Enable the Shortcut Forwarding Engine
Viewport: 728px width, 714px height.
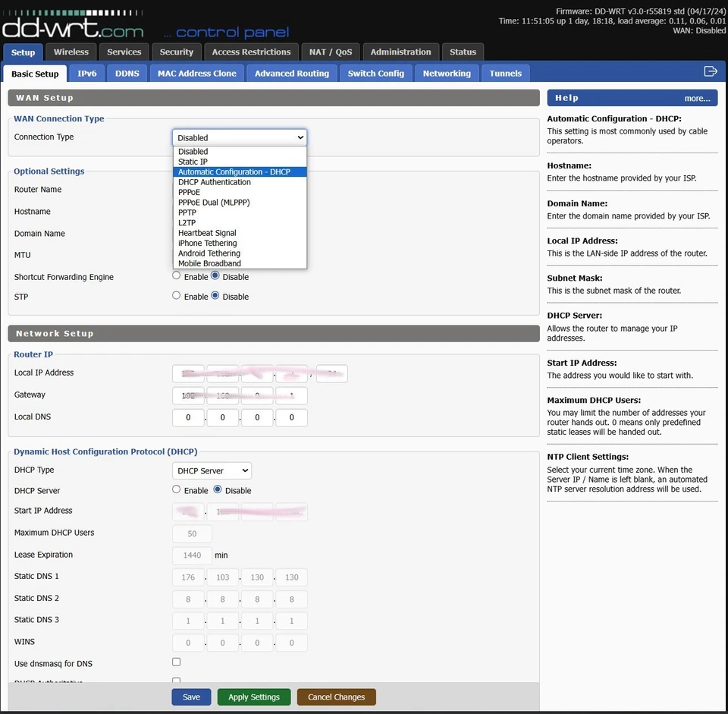(x=176, y=276)
